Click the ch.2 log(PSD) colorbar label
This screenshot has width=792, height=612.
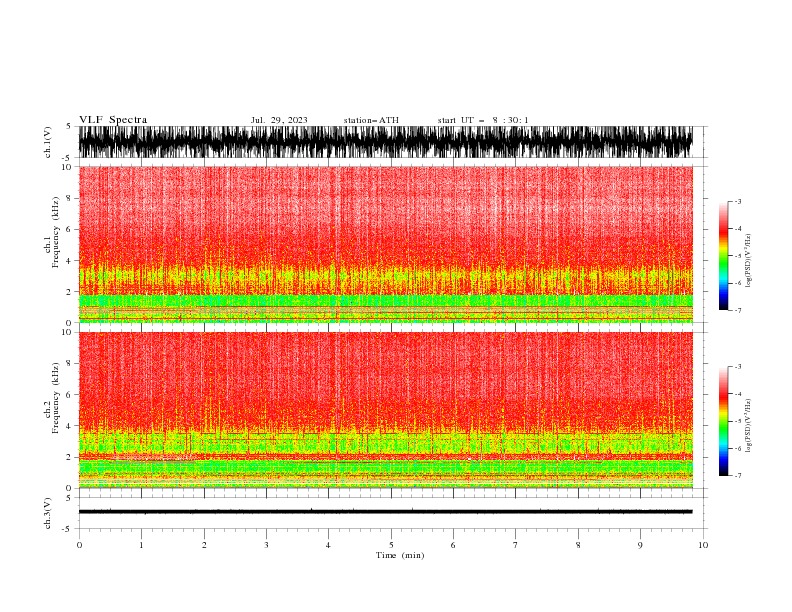point(748,425)
